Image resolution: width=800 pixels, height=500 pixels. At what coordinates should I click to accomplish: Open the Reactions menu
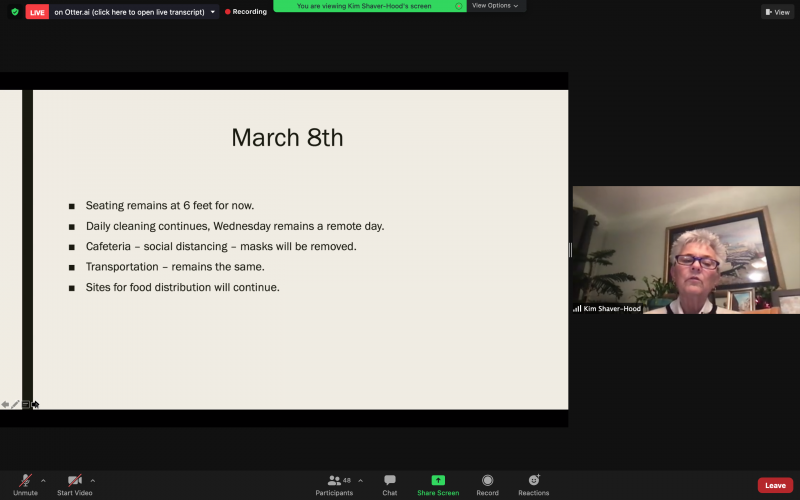click(x=534, y=485)
